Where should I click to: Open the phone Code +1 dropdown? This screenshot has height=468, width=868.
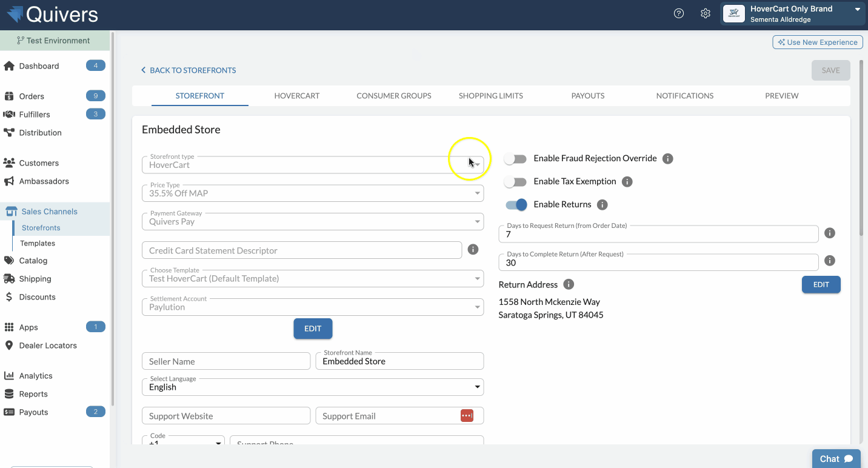(x=183, y=441)
